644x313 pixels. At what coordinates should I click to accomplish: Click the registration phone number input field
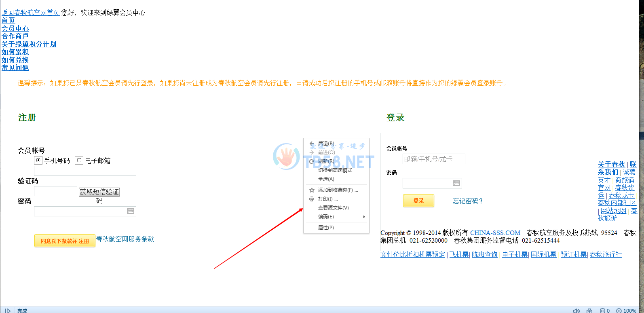(x=85, y=171)
